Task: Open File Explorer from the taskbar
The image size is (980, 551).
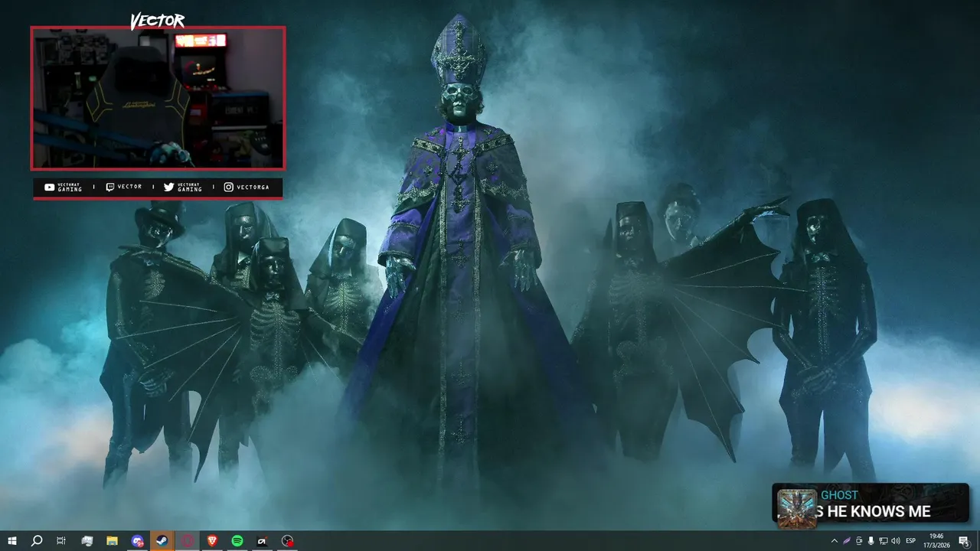Action: [x=112, y=541]
